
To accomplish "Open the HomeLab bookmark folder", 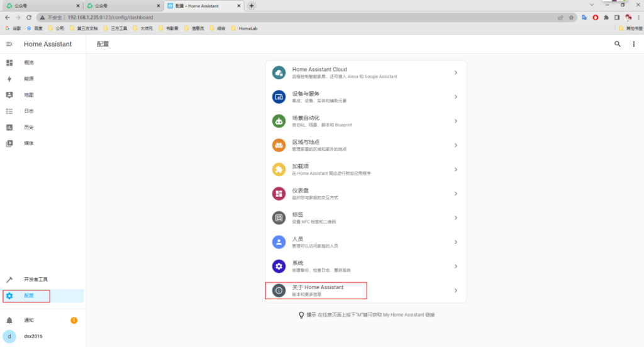I will pyautogui.click(x=245, y=28).
